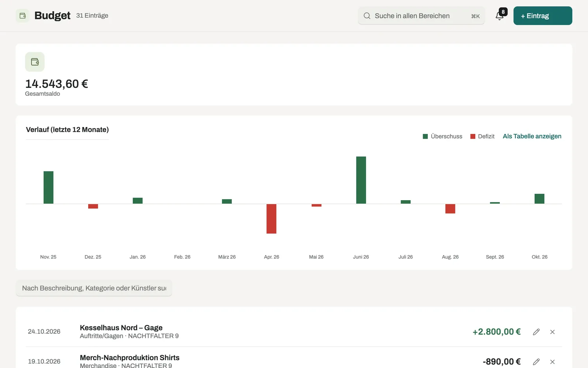Click the Verlauf (letzte 12 Monate) heading
Image resolution: width=588 pixels, height=368 pixels.
click(67, 130)
